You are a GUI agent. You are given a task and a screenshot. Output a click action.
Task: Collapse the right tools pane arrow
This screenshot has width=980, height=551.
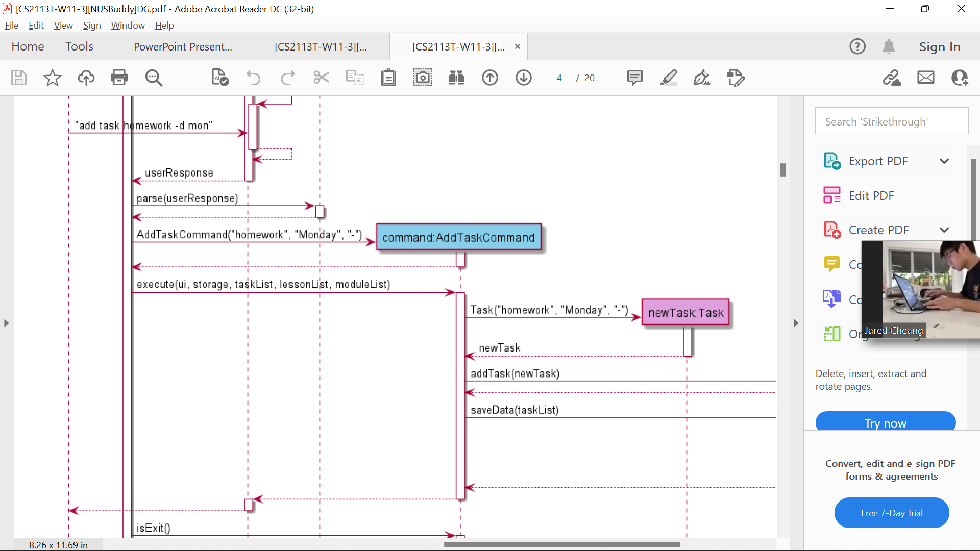click(x=796, y=323)
